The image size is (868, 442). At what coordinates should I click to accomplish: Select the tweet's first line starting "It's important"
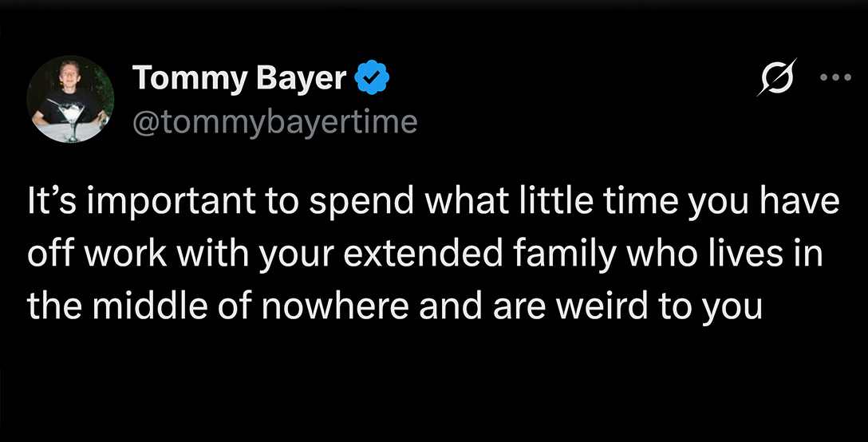tap(433, 202)
